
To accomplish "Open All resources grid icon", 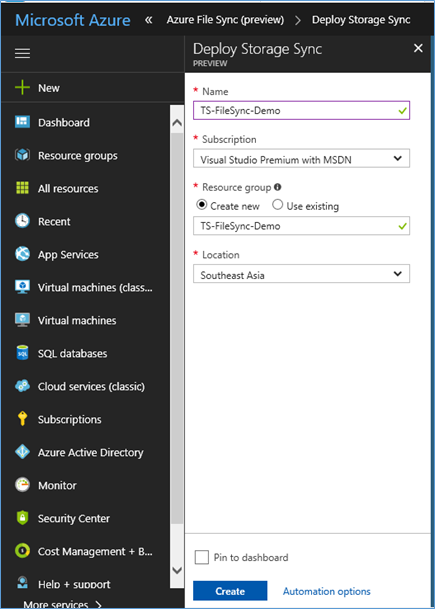I will click(x=22, y=188).
